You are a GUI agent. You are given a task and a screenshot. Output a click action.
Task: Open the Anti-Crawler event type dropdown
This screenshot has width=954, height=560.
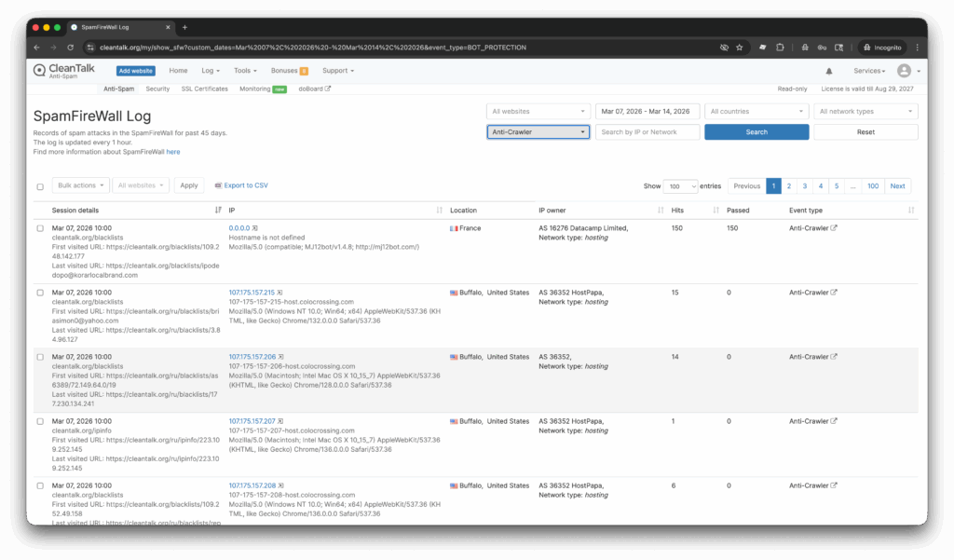[x=538, y=132]
